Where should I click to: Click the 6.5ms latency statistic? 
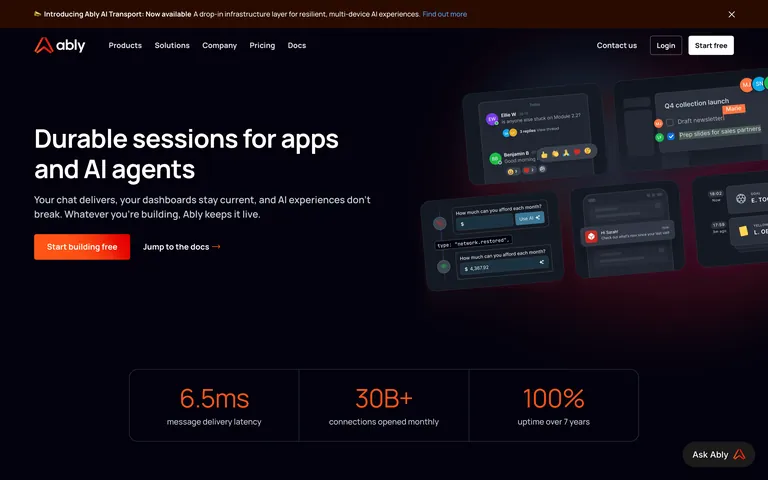coord(214,398)
